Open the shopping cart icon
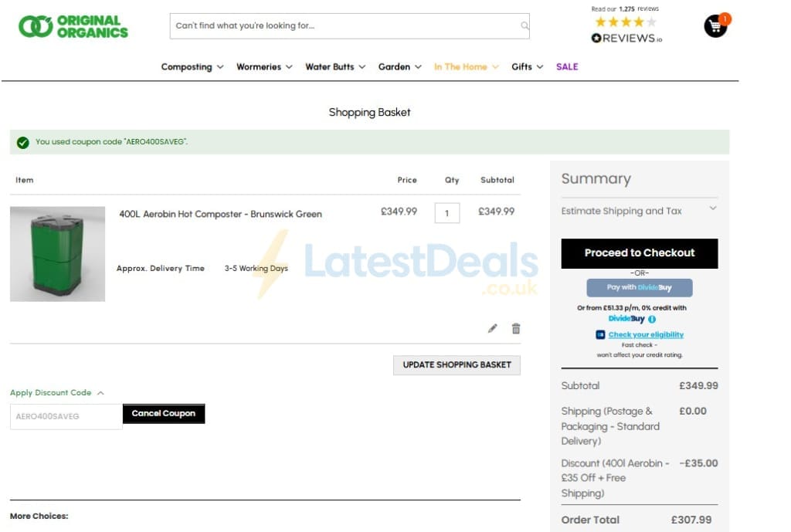791x532 pixels. (x=716, y=25)
